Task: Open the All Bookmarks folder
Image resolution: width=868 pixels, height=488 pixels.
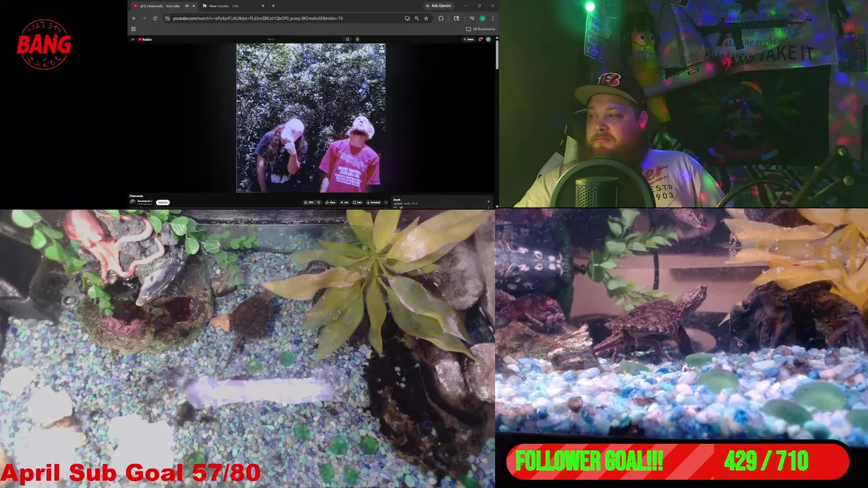Action: [x=481, y=29]
